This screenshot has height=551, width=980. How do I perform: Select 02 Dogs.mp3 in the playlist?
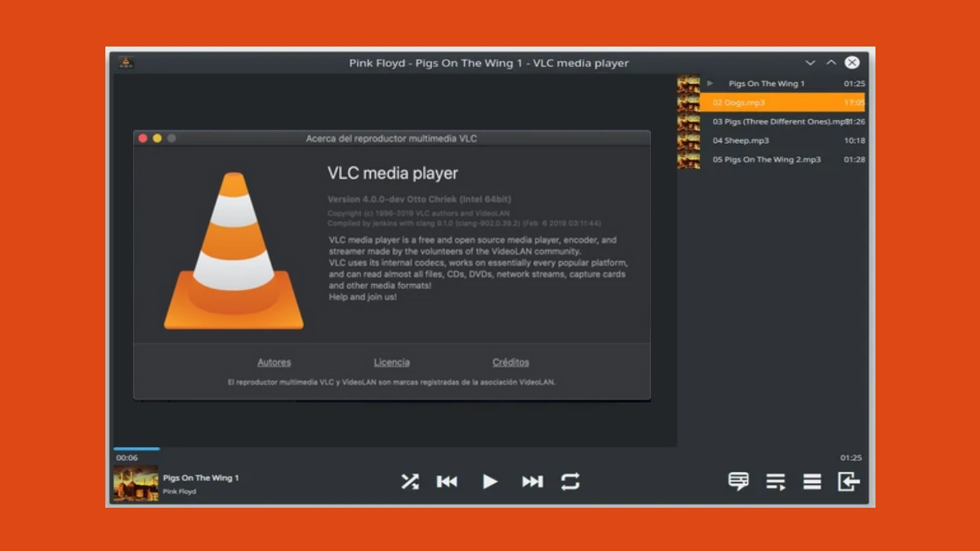tap(776, 103)
